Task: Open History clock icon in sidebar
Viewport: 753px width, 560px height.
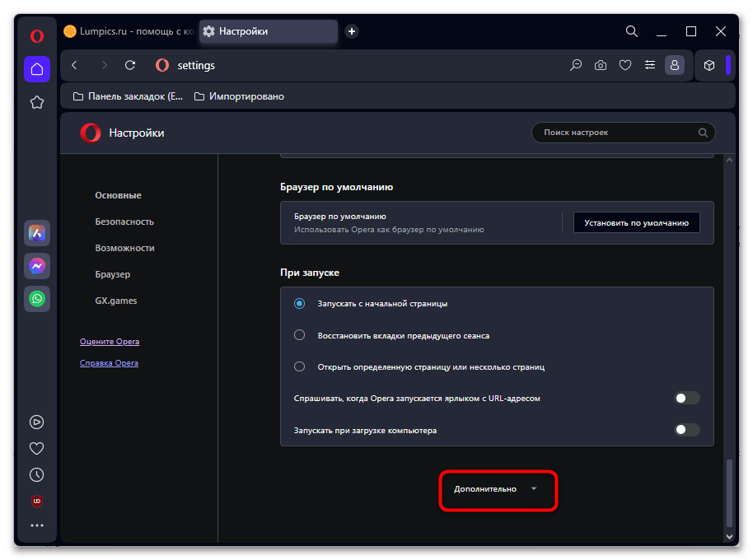Action: (x=37, y=475)
